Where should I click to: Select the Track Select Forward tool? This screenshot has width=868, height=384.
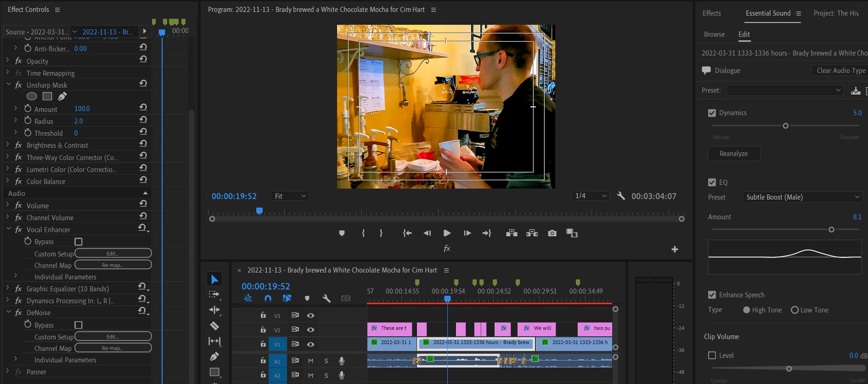pyautogui.click(x=214, y=294)
